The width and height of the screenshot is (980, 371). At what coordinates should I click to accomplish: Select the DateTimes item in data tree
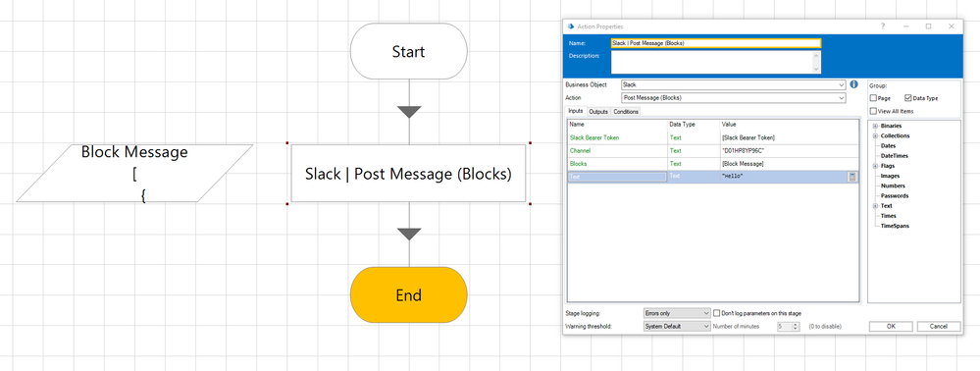pyautogui.click(x=895, y=156)
